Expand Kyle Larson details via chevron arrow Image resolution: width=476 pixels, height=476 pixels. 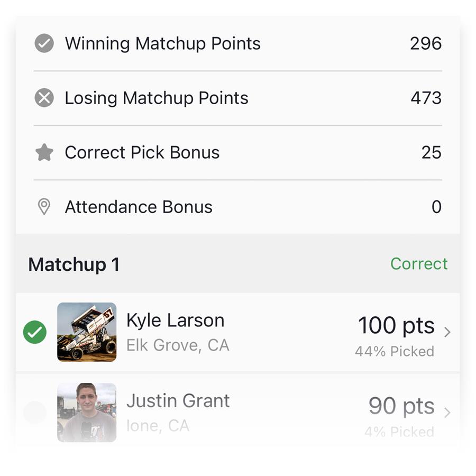coord(447,332)
